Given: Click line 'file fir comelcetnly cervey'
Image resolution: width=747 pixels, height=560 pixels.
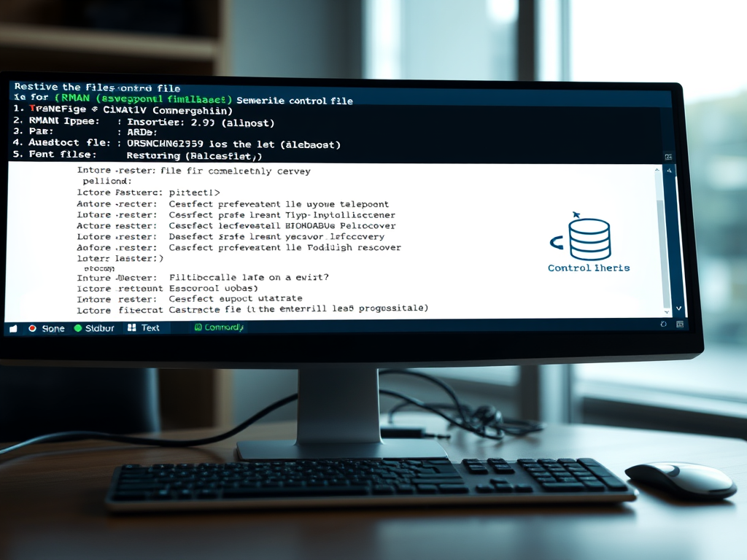Looking at the screenshot, I should (236, 171).
